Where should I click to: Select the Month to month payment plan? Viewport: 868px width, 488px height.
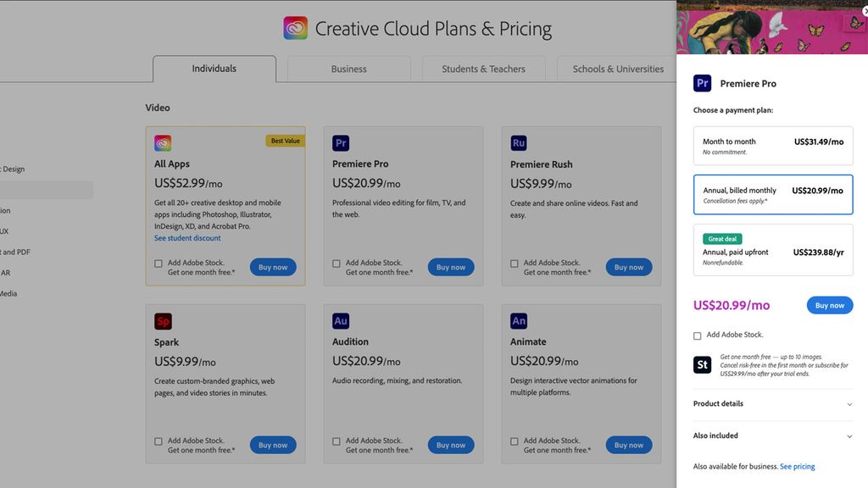click(772, 145)
